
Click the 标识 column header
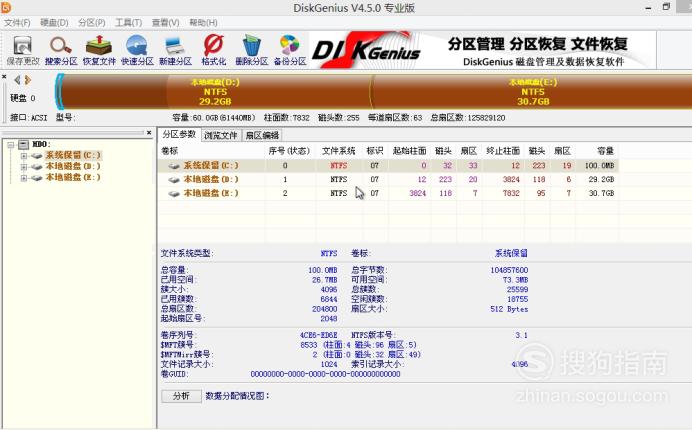(375, 151)
